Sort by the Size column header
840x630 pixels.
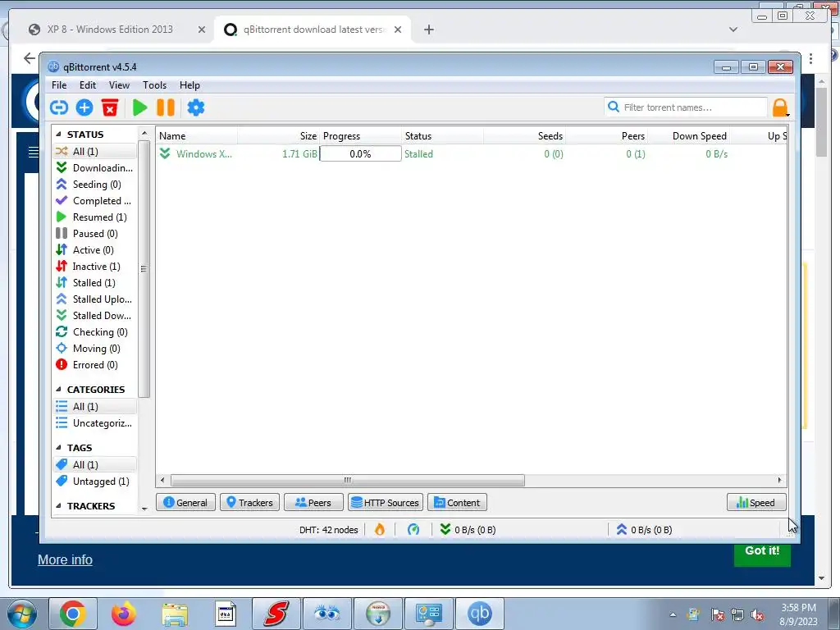click(279, 136)
